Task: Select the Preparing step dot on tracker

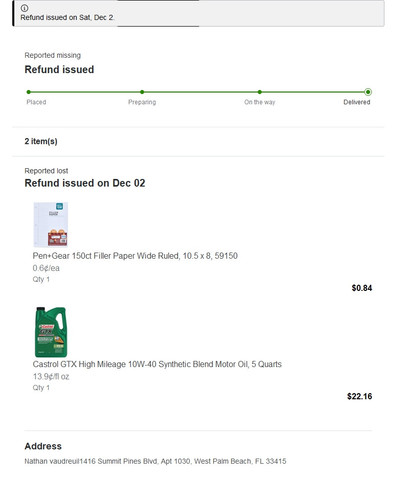Action: click(x=142, y=92)
